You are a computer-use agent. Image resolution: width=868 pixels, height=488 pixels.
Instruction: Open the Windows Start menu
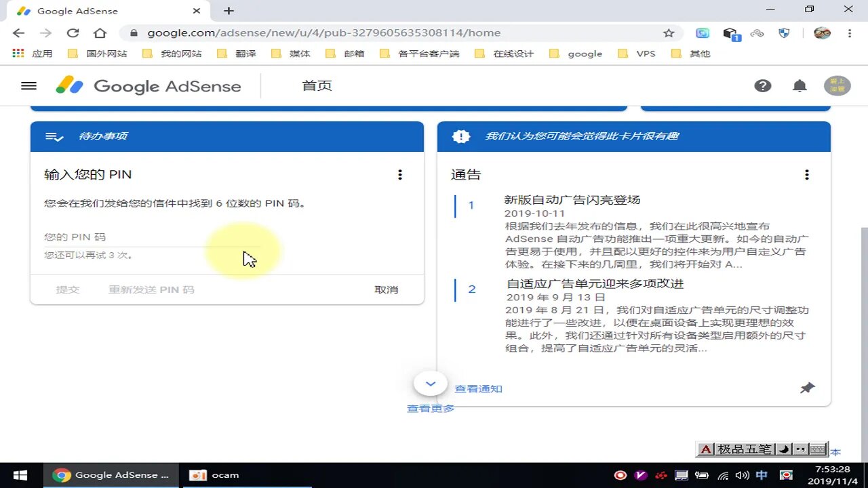(20, 475)
